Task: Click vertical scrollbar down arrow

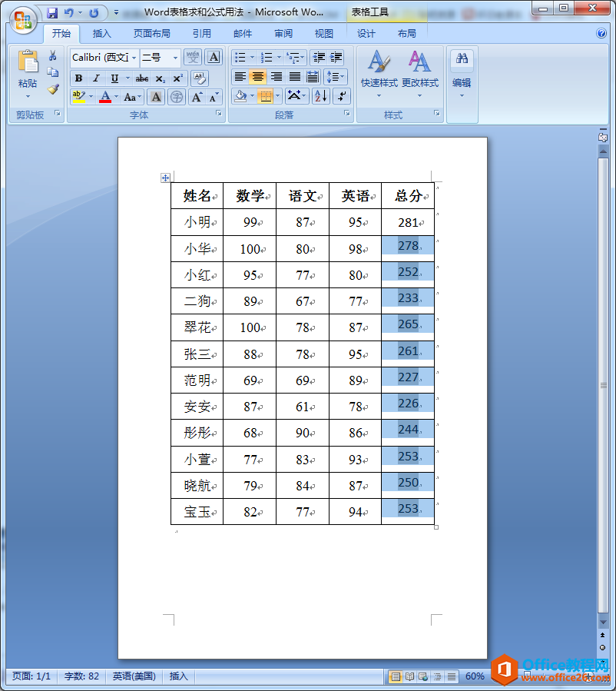Action: [x=603, y=622]
